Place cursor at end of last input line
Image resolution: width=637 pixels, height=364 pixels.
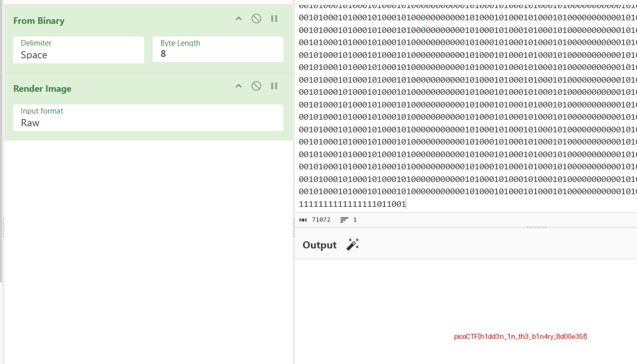[x=406, y=204]
